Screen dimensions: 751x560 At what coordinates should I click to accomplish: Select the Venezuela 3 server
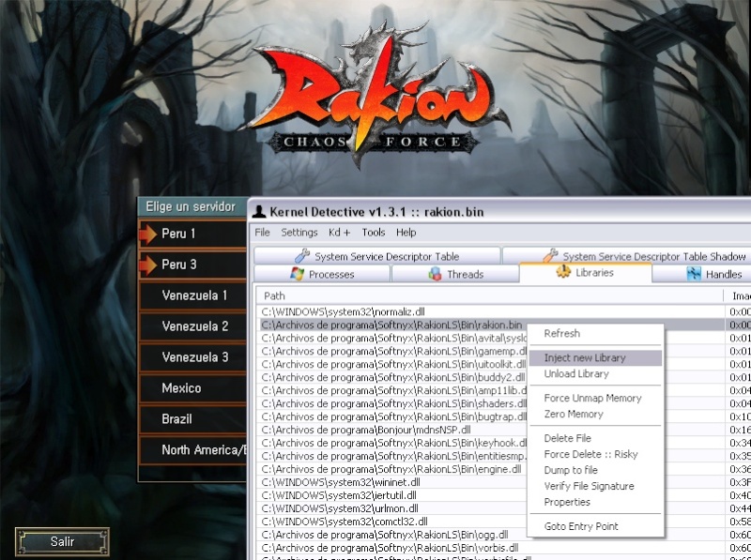click(x=192, y=357)
